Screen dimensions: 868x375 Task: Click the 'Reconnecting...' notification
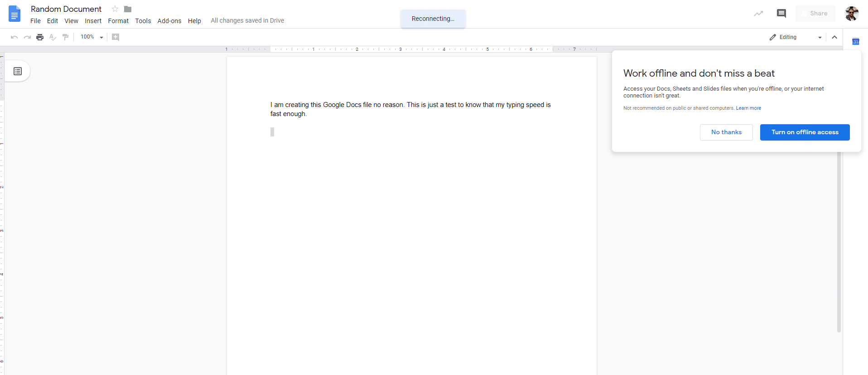pos(433,19)
